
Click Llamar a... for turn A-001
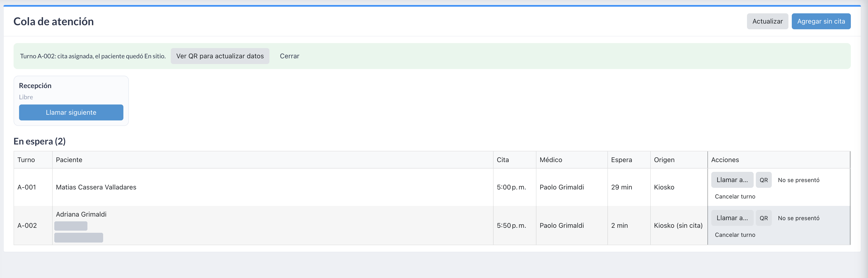[x=732, y=180]
